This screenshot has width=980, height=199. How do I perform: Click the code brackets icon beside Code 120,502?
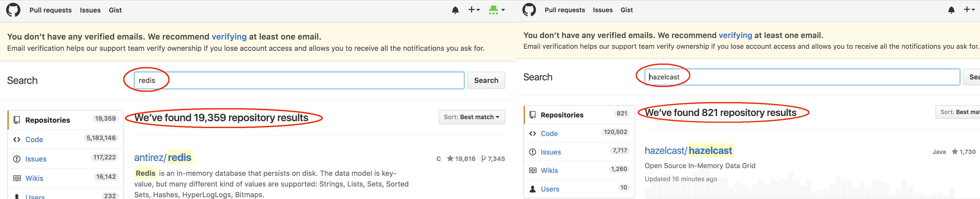click(533, 133)
